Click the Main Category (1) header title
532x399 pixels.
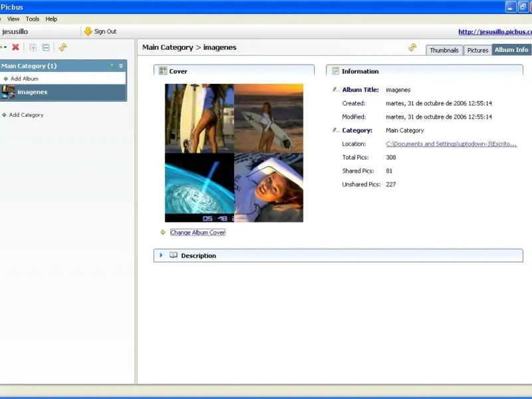tap(29, 66)
